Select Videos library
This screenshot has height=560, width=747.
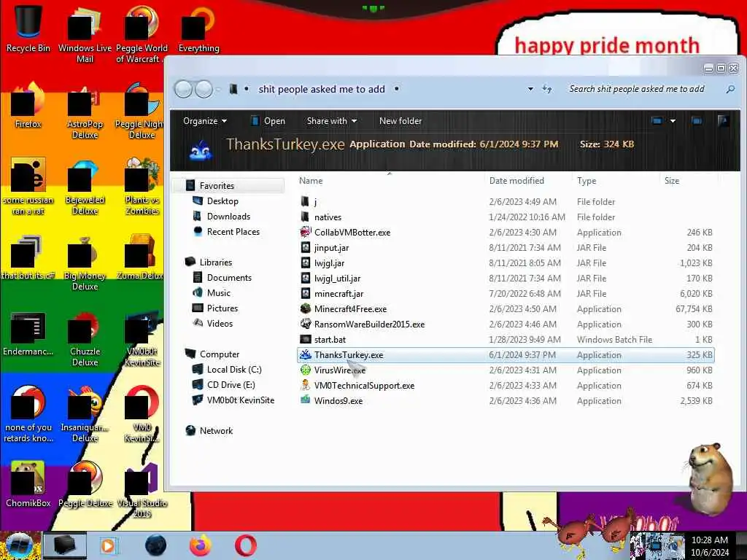pyautogui.click(x=220, y=323)
